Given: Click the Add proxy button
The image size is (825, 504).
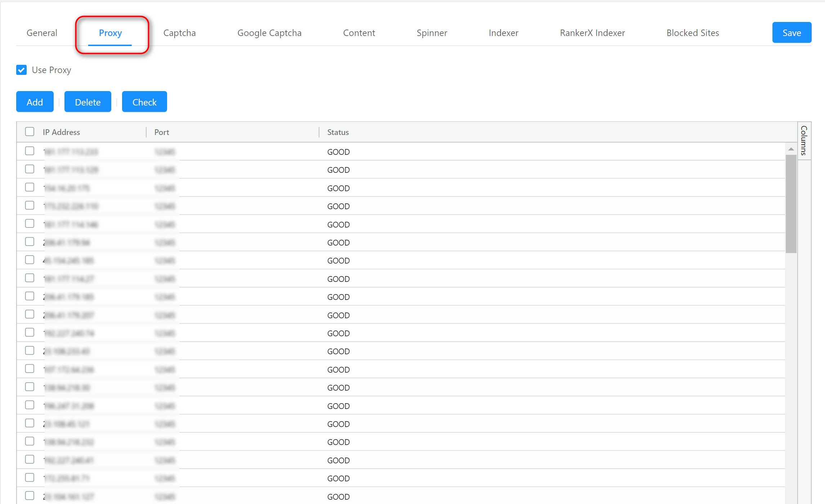Looking at the screenshot, I should (x=35, y=102).
